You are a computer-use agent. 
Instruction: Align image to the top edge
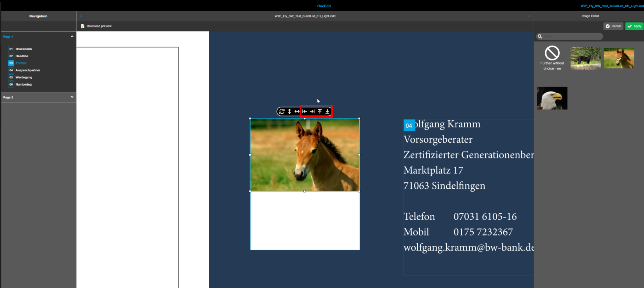point(320,112)
